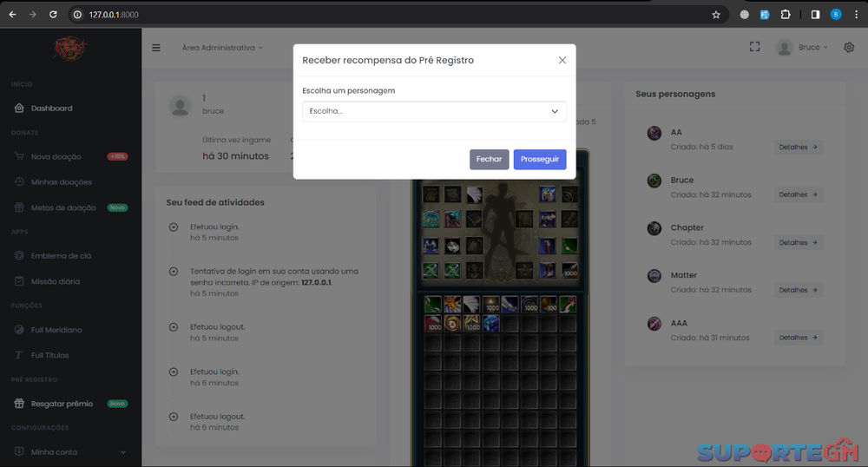Select Resgatar prêmio in sidebar
The height and width of the screenshot is (467, 868).
62,404
